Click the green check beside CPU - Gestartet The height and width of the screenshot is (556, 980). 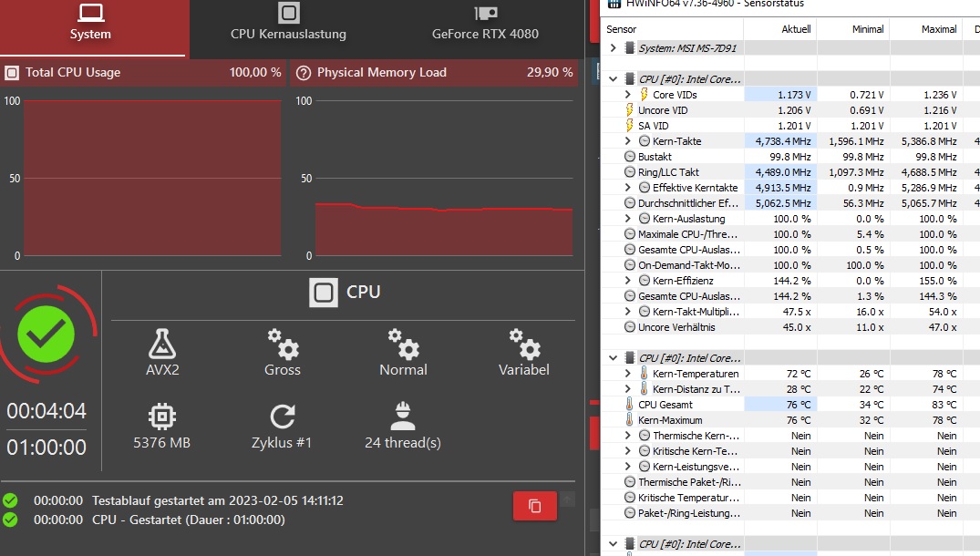click(x=10, y=520)
